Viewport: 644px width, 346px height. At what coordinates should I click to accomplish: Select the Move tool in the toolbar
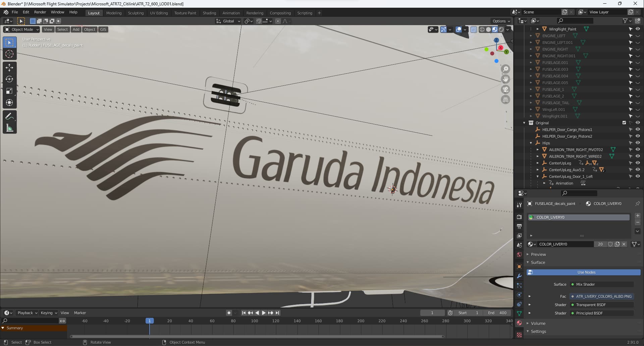(x=9, y=67)
